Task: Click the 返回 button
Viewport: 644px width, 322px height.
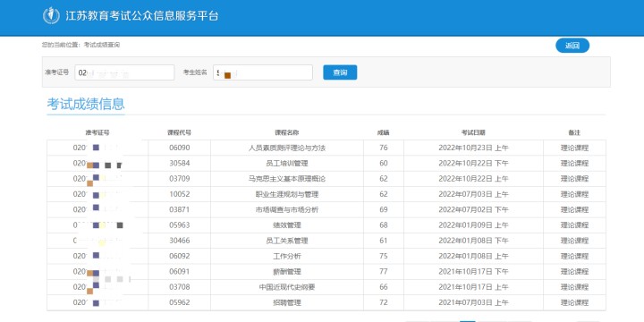Action: coord(572,46)
